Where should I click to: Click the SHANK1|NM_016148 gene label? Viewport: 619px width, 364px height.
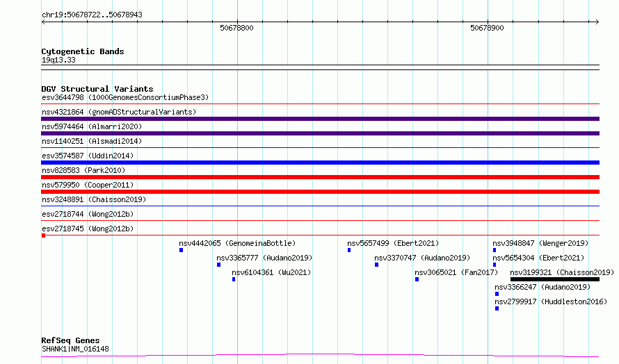pos(75,349)
